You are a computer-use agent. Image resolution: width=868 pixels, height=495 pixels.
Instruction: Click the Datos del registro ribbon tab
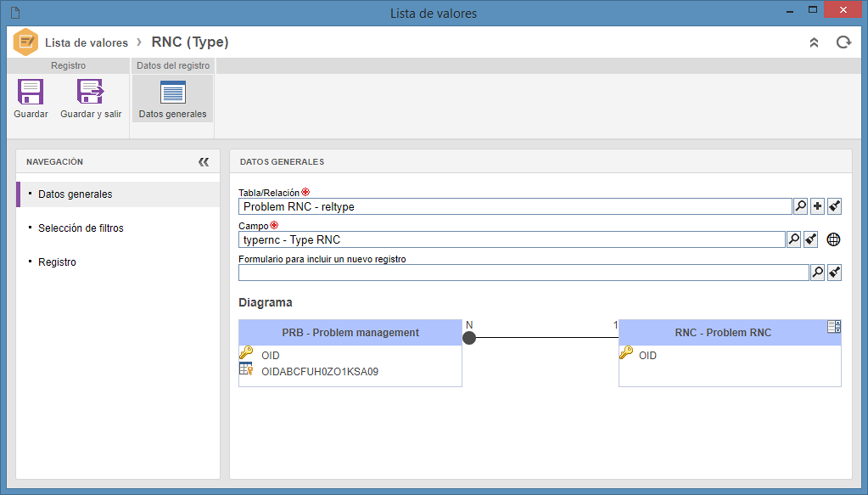[173, 65]
